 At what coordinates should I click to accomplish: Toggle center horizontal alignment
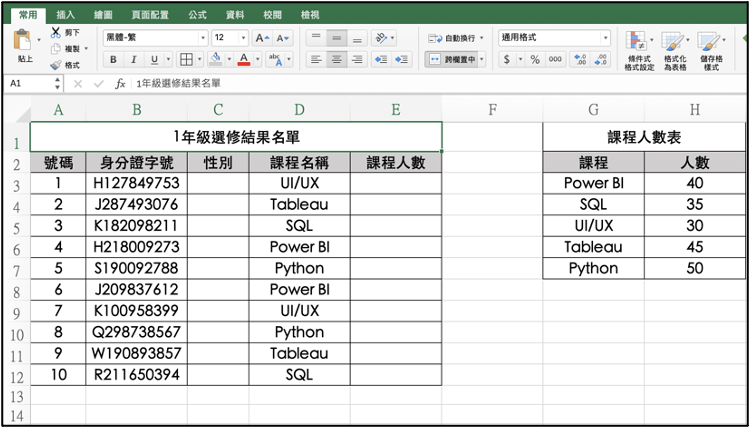[x=336, y=60]
